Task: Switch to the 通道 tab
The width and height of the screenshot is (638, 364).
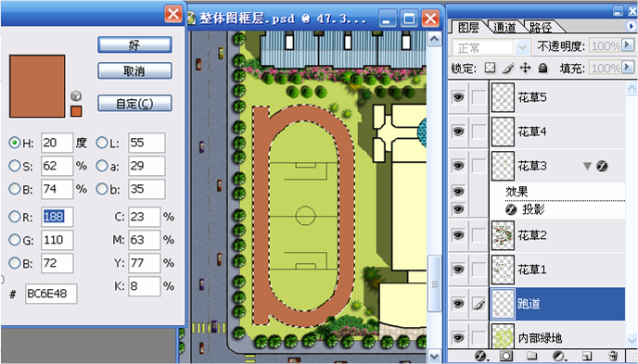Action: [x=504, y=28]
